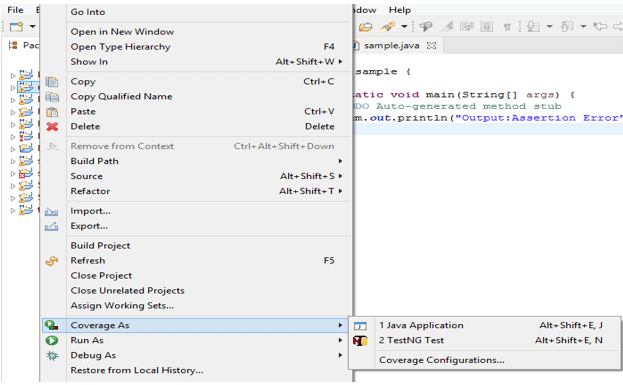623x385 pixels.
Task: Switch to the sample.java tab
Action: click(x=391, y=46)
